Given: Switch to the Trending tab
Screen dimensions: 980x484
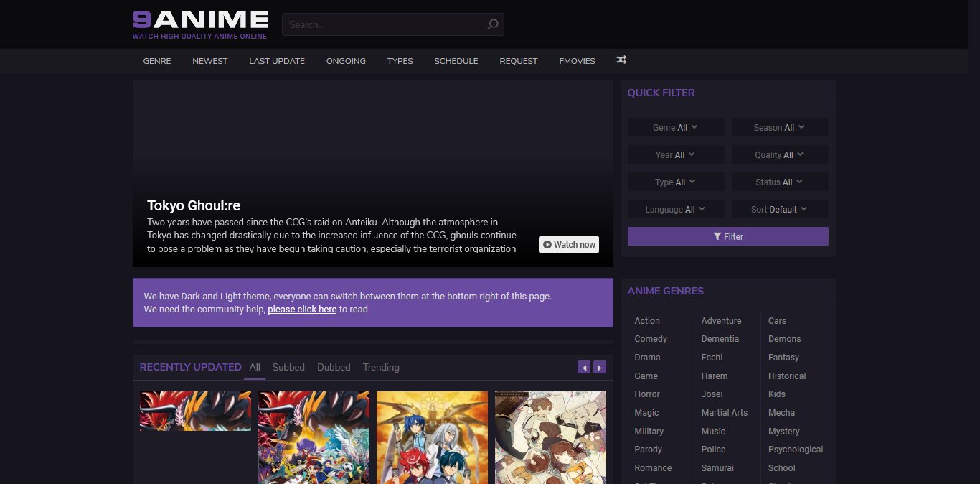Looking at the screenshot, I should (x=381, y=367).
